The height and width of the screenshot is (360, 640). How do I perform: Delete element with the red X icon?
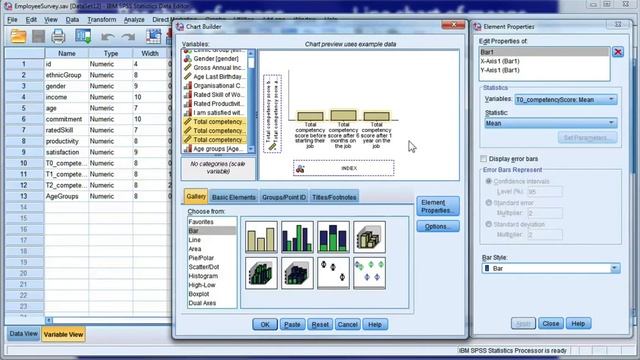click(618, 52)
